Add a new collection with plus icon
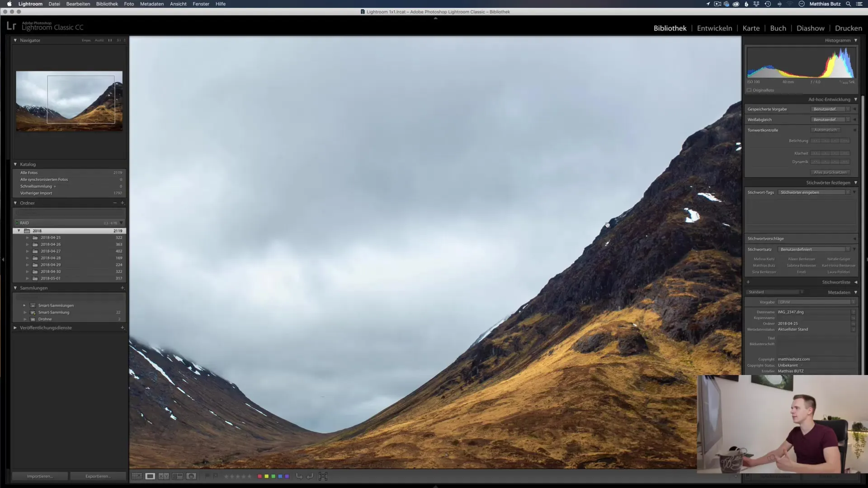Viewport: 868px width, 488px height. pos(123,288)
